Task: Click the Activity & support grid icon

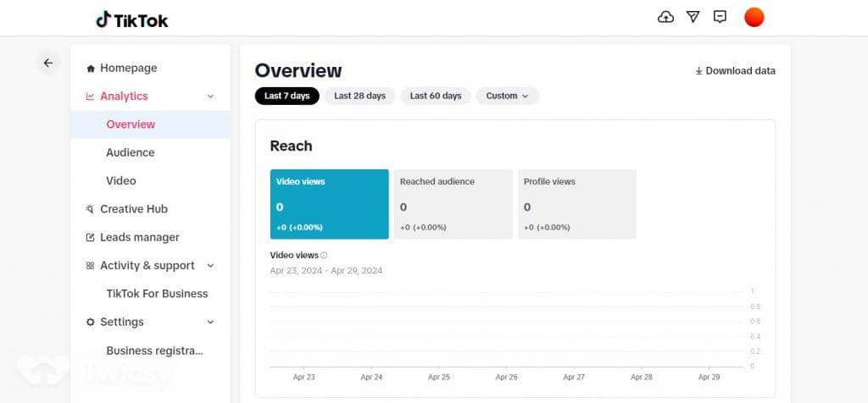Action: 90,265
